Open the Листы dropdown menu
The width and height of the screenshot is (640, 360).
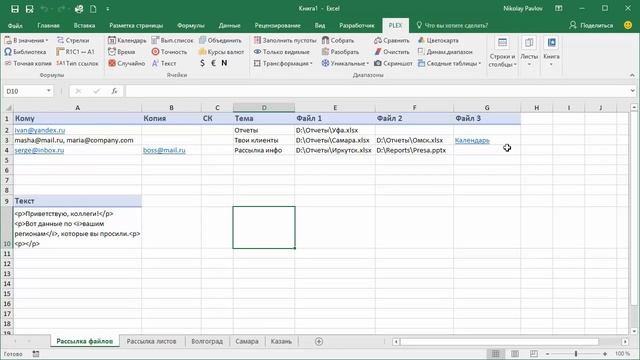(x=529, y=53)
